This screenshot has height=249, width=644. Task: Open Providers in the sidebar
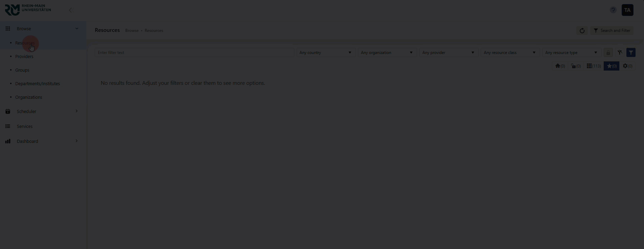click(x=24, y=56)
